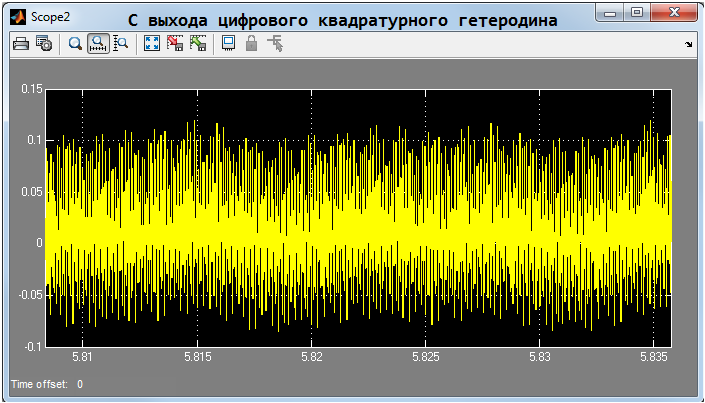Click the -0.1 y-axis label
Screen dimensions: 705x403
33,347
